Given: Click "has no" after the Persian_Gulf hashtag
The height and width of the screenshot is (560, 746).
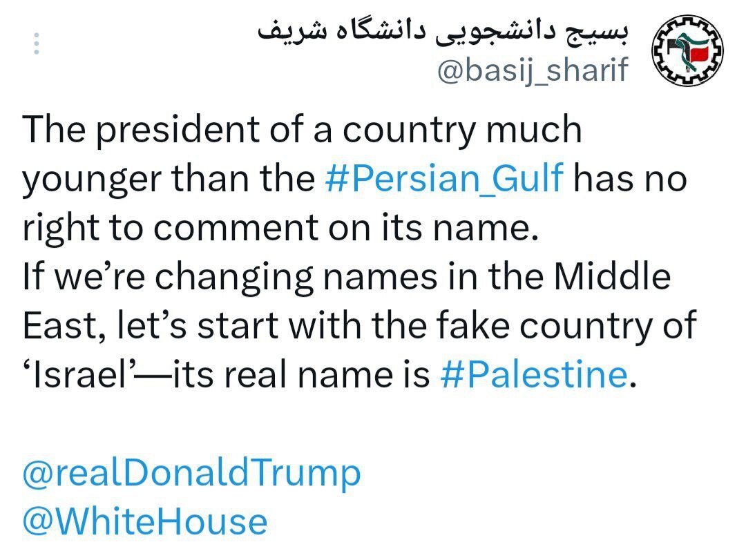Looking at the screenshot, I should tap(630, 178).
